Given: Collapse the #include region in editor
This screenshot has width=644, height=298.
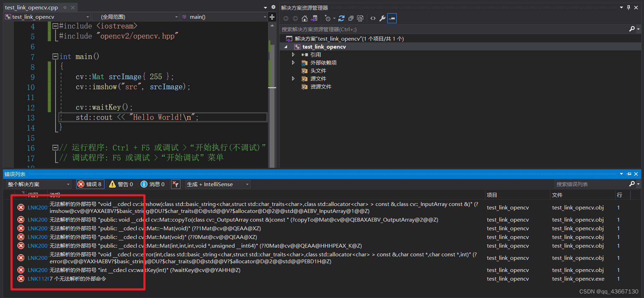Looking at the screenshot, I should 55,26.
